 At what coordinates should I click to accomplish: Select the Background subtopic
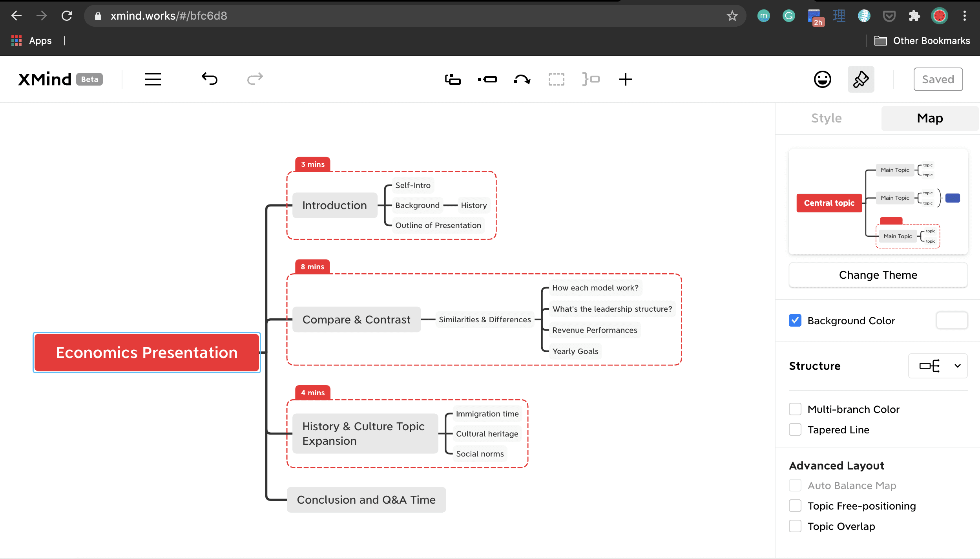[x=417, y=205]
